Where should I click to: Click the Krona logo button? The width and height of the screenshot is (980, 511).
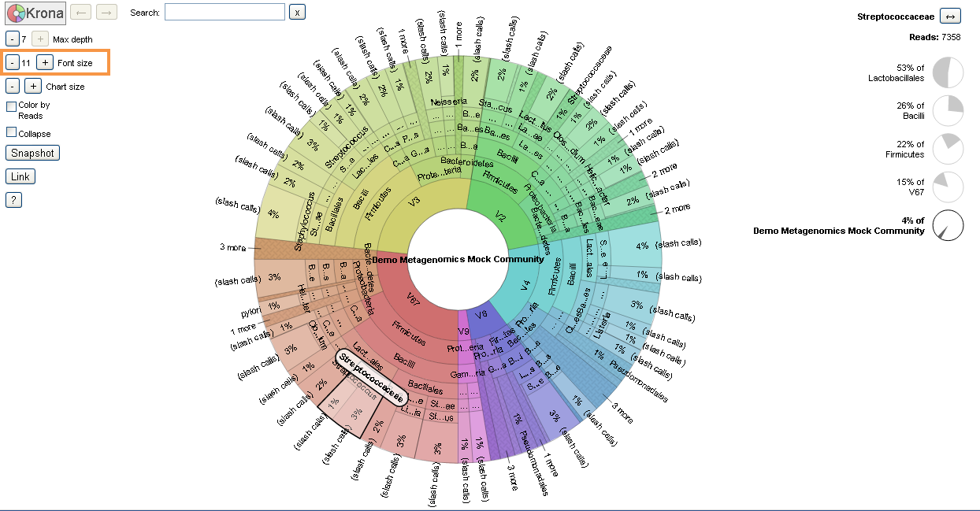(x=35, y=13)
